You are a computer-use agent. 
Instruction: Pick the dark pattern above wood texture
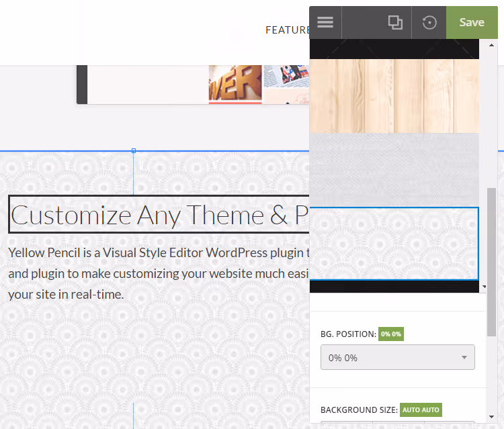click(394, 49)
